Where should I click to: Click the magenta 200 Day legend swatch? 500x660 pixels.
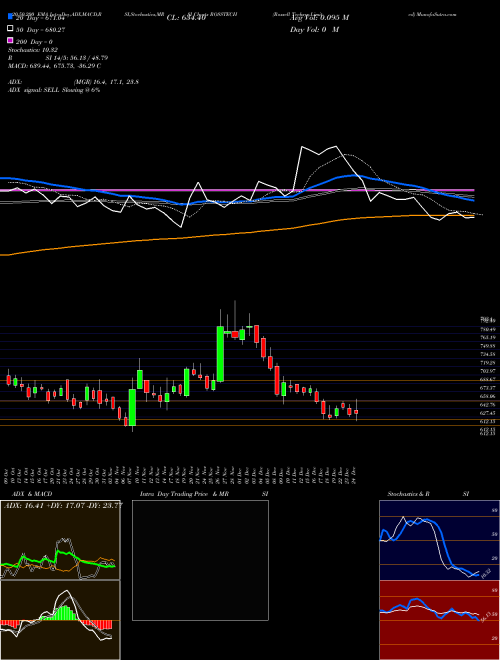(x=10, y=41)
